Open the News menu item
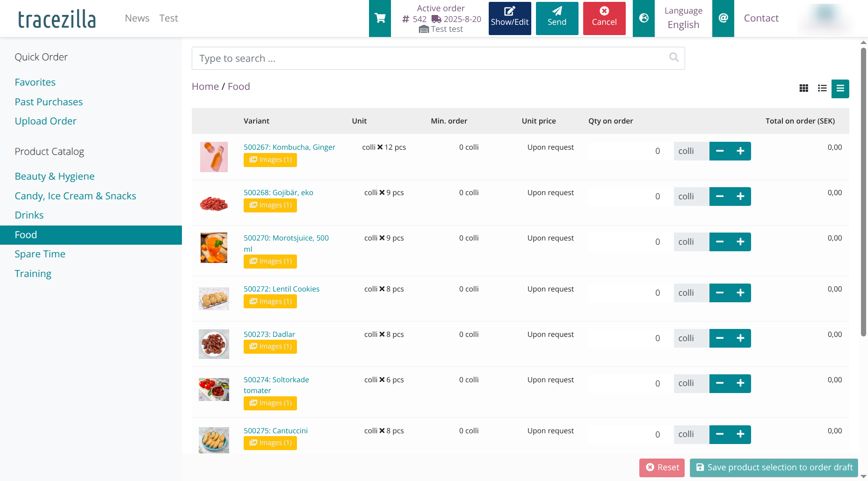Screen dimensions: 868x481 tap(137, 18)
